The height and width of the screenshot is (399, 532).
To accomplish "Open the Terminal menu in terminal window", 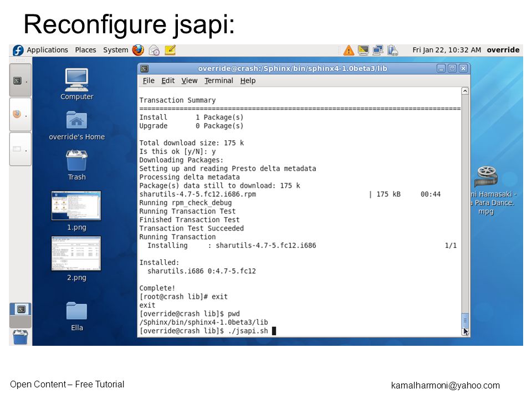I will [218, 81].
